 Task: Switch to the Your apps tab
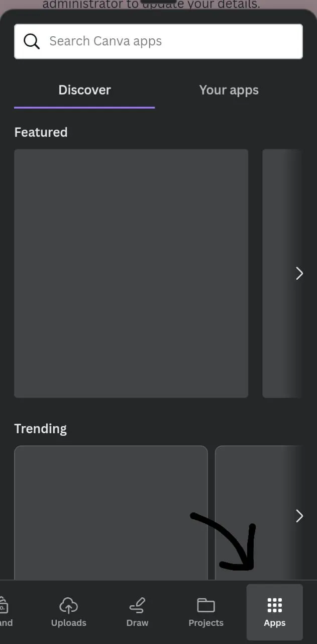[x=229, y=90]
